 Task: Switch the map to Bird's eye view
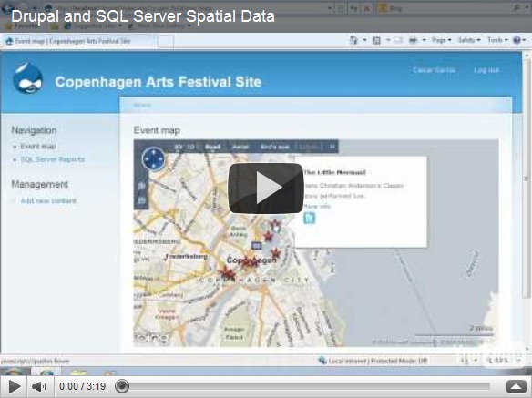(x=275, y=147)
